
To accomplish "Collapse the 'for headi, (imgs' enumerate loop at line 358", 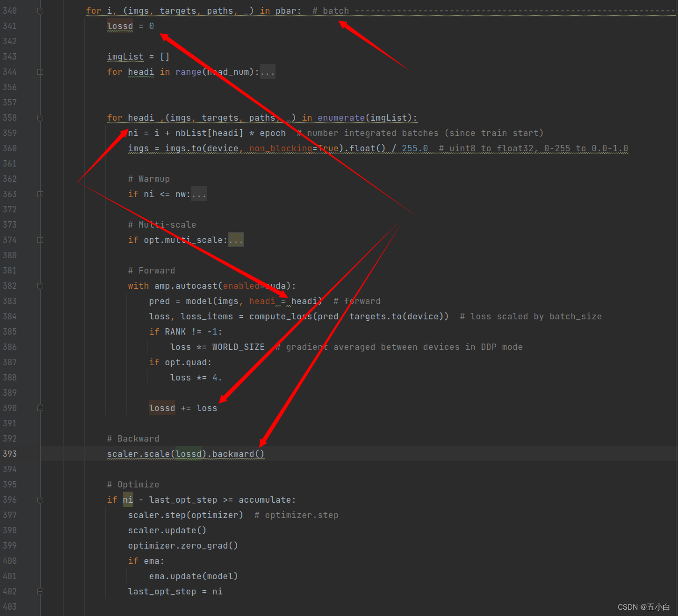I will [40, 118].
